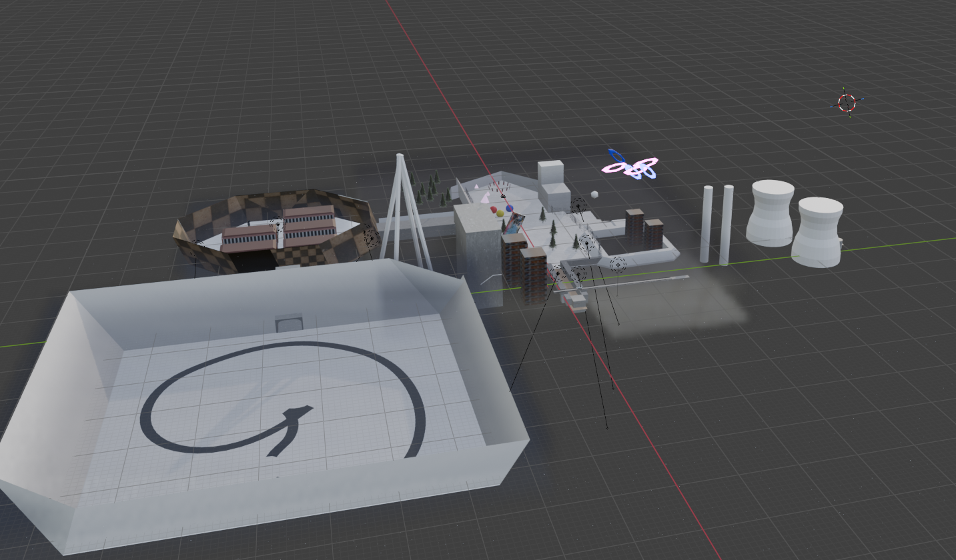
Task: Select the white tripod tower
Action: [x=405, y=212]
